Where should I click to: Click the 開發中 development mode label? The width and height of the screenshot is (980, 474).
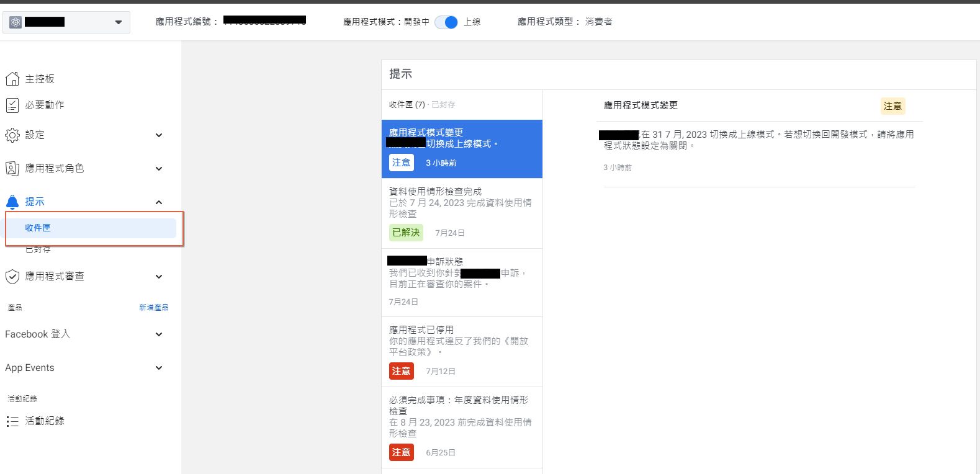coord(416,22)
